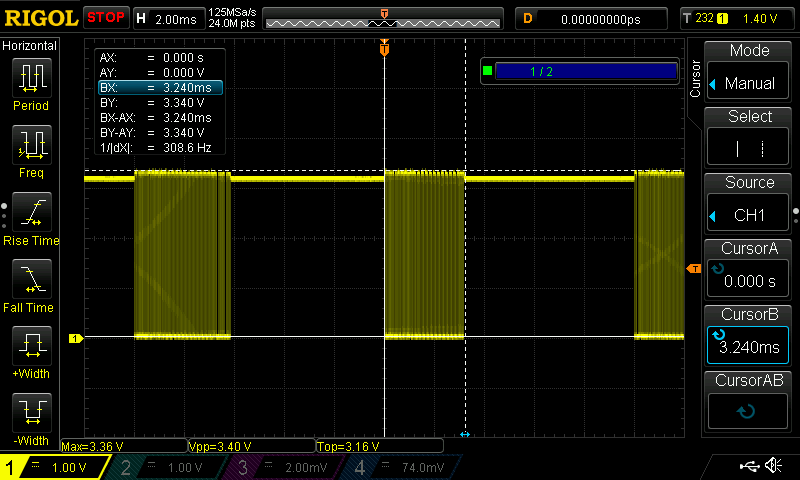This screenshot has width=800, height=480.
Task: Click the STOP run status indicator
Action: tap(106, 18)
